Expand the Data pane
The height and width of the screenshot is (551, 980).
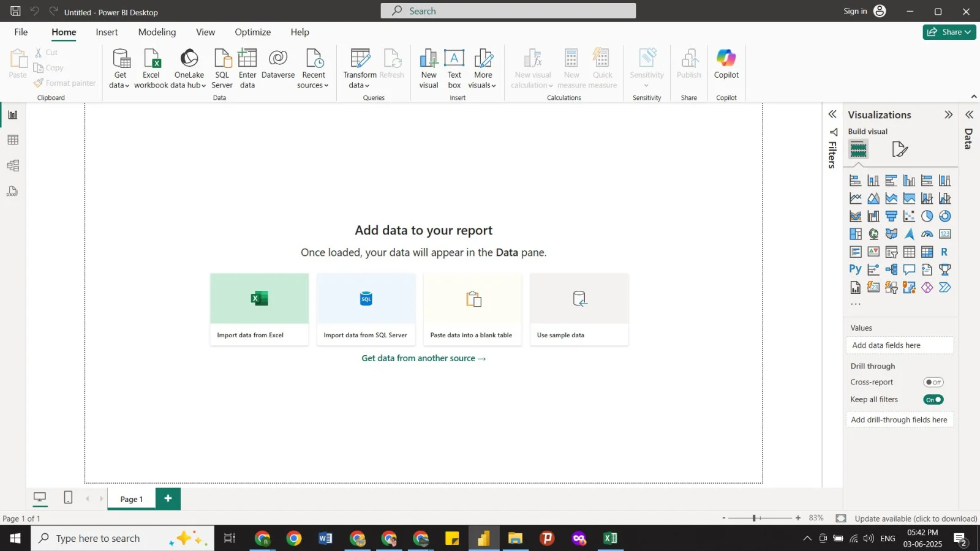pyautogui.click(x=970, y=114)
